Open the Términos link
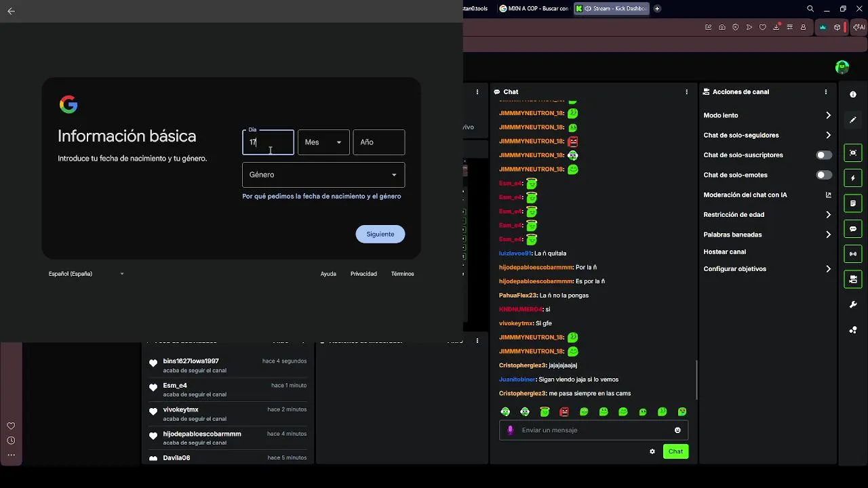 (402, 274)
